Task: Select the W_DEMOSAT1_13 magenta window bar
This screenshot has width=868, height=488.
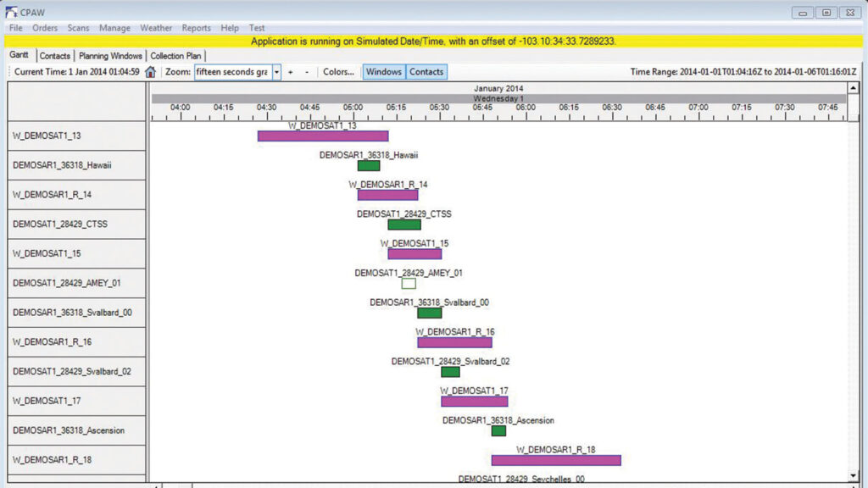Action: point(323,136)
